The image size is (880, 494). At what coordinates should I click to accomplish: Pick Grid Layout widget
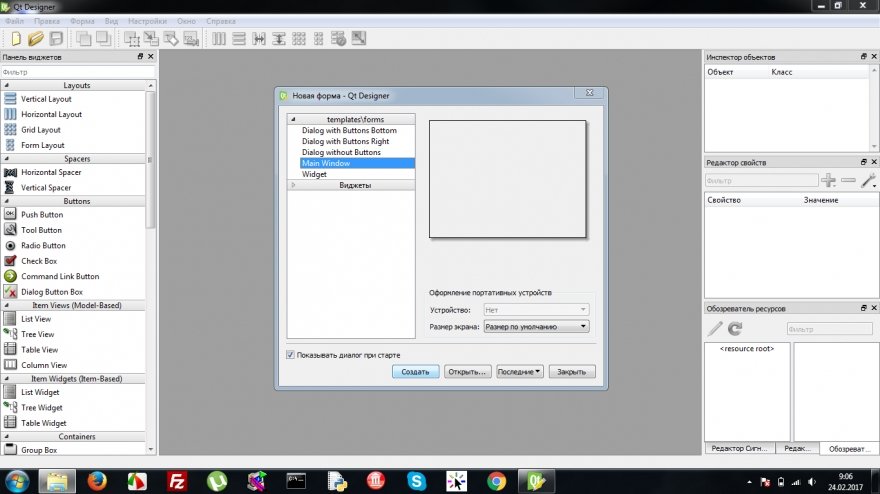click(x=41, y=130)
